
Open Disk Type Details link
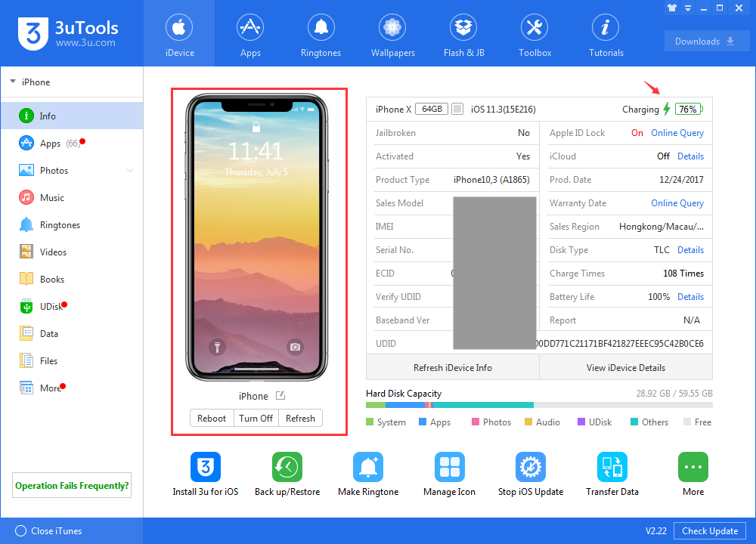[x=690, y=250]
